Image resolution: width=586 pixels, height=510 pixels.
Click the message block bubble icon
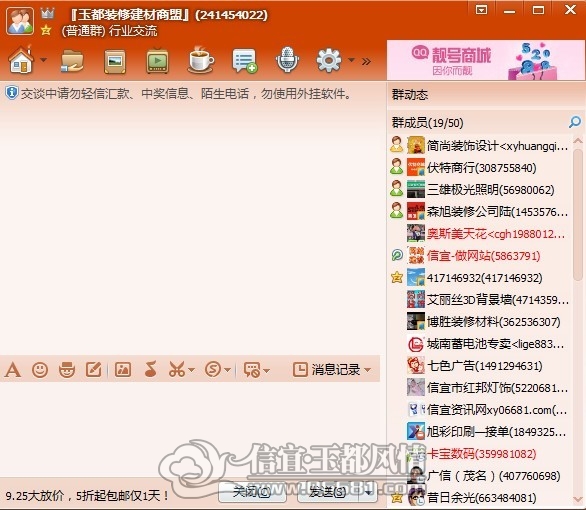[x=252, y=370]
